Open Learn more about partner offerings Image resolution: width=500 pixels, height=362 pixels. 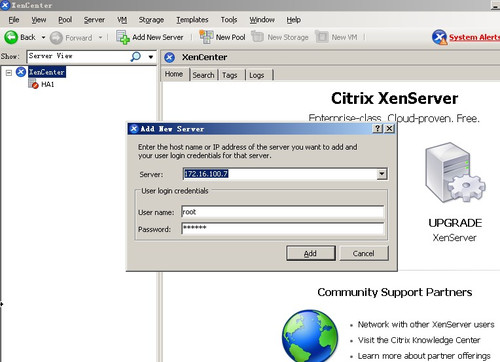[x=424, y=356]
